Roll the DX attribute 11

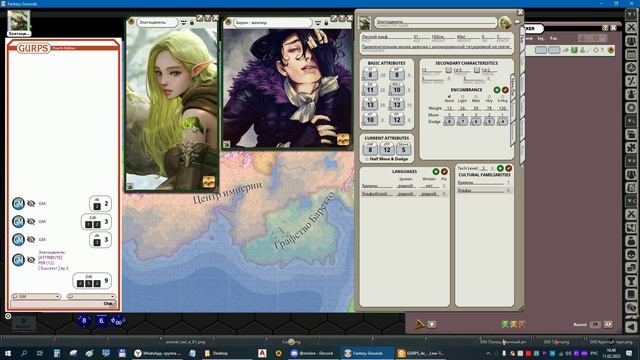[x=370, y=90]
